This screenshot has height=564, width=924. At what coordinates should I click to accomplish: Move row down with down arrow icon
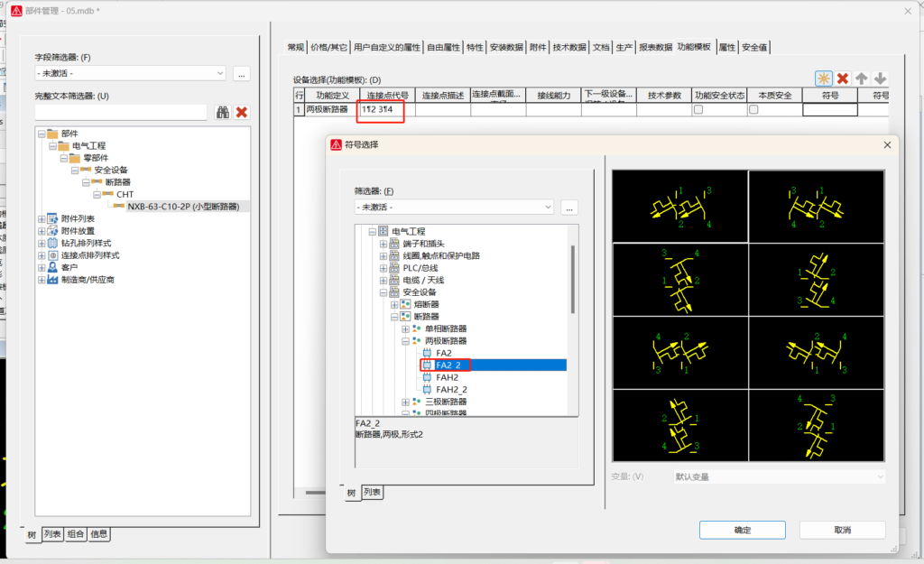(880, 79)
